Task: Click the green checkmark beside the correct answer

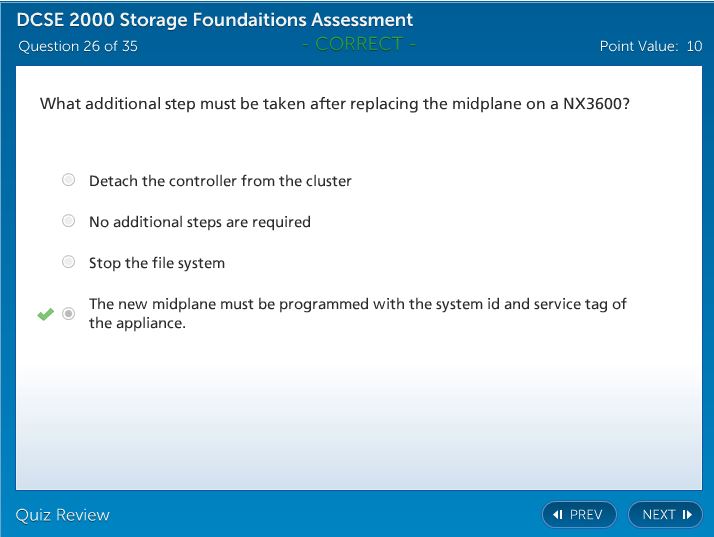Action: coord(45,314)
